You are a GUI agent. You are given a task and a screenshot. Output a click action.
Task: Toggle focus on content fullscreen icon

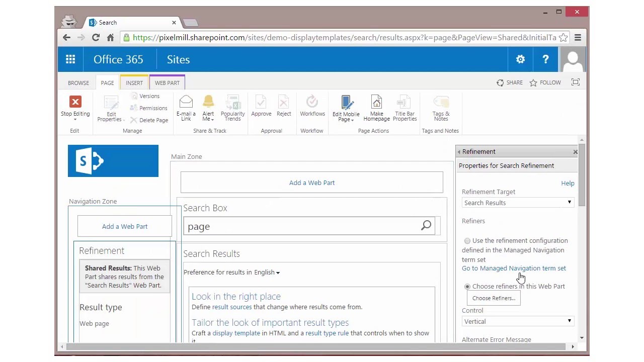click(x=576, y=82)
